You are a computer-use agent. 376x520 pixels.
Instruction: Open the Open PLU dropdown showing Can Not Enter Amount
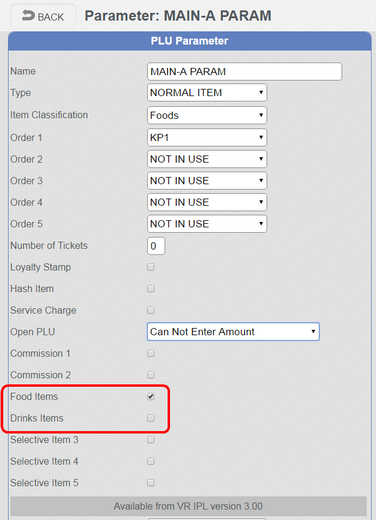[x=233, y=332]
